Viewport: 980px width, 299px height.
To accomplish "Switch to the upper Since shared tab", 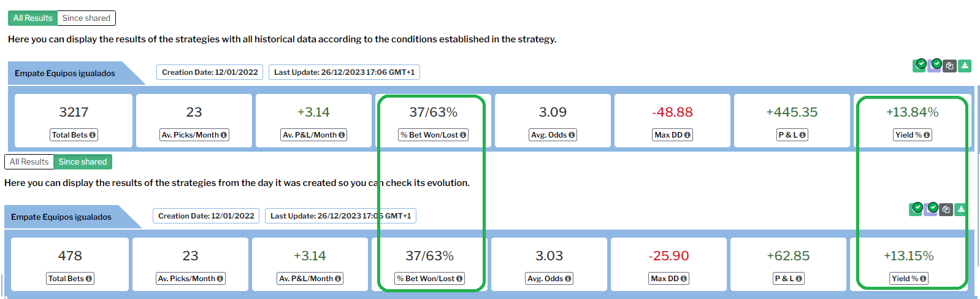I will [x=86, y=18].
